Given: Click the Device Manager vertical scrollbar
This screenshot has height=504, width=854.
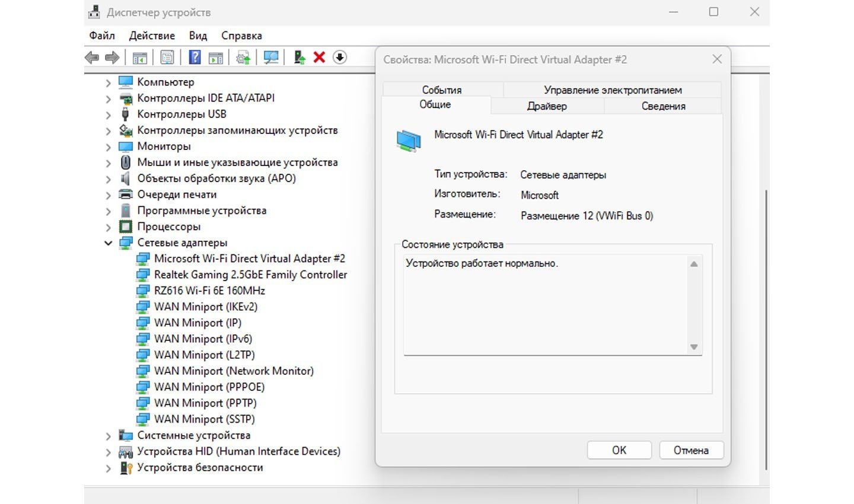Looking at the screenshot, I should tap(765, 329).
